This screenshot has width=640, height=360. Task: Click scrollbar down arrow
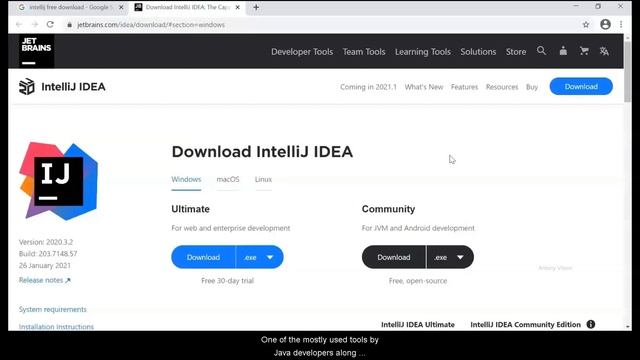[x=628, y=327]
